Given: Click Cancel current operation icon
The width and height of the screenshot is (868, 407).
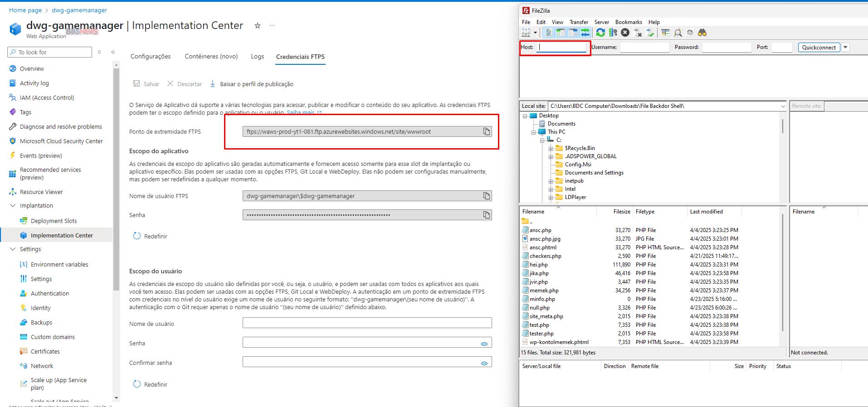Looking at the screenshot, I should point(625,33).
